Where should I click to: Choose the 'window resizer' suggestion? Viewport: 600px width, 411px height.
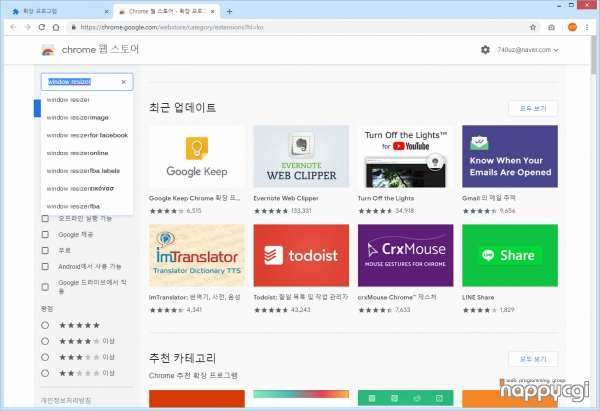coord(87,100)
